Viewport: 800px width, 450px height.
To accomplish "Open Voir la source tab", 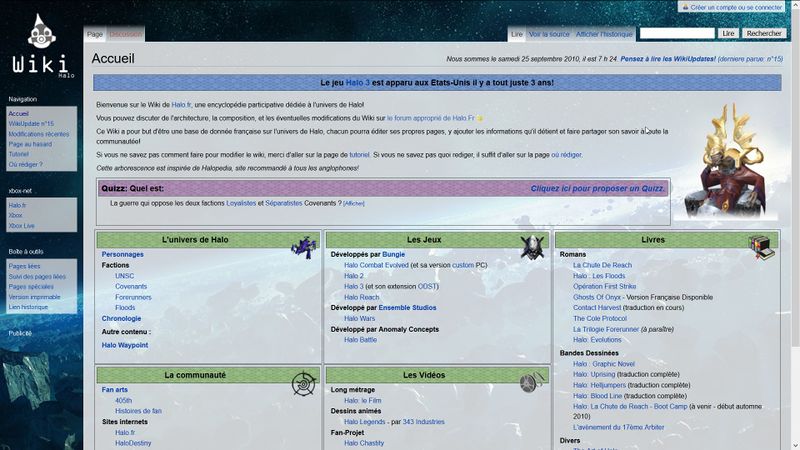I will 549,34.
